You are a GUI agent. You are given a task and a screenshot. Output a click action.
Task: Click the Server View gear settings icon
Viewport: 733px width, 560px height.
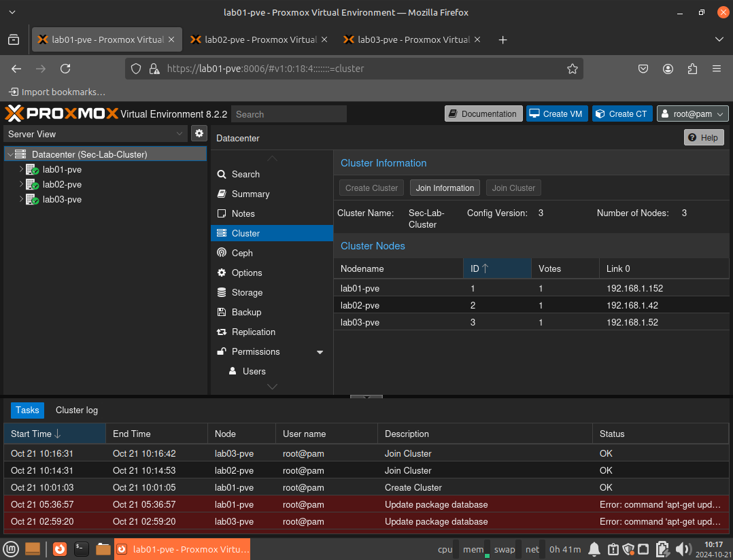tap(199, 134)
